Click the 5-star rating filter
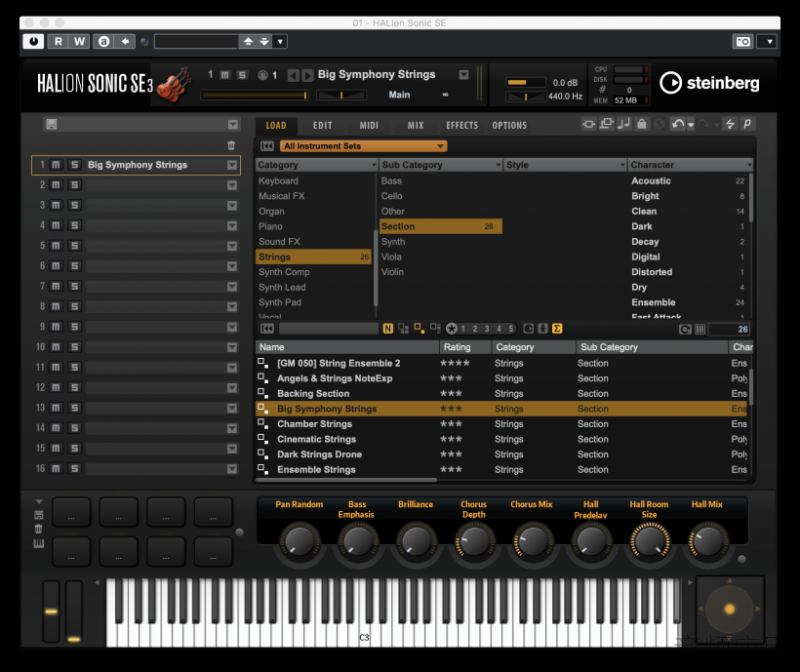Image resolution: width=800 pixels, height=672 pixels. tap(510, 329)
